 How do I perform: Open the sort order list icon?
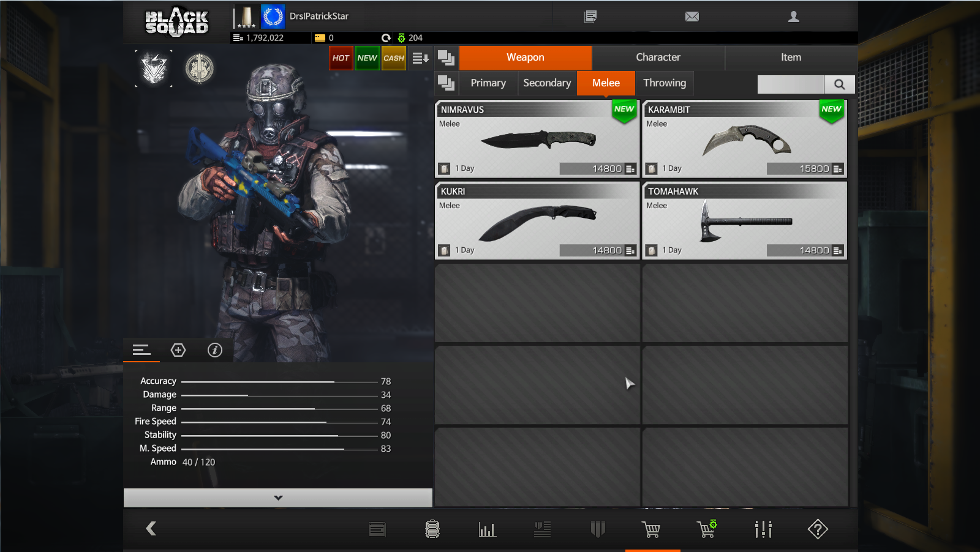pyautogui.click(x=420, y=58)
